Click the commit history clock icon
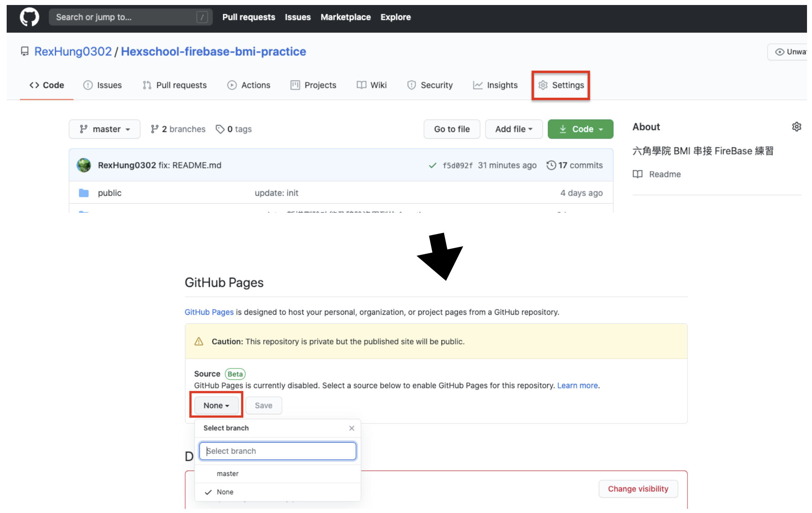 point(551,165)
